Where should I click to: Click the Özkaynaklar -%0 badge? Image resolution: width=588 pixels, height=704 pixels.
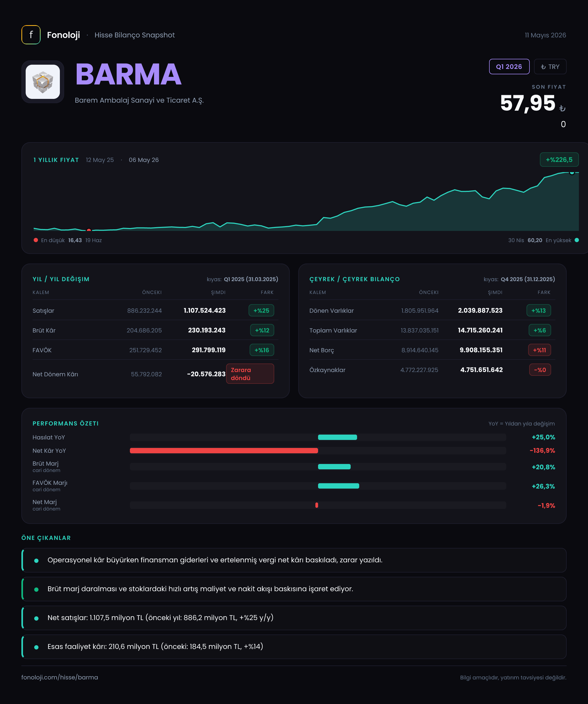pos(540,370)
